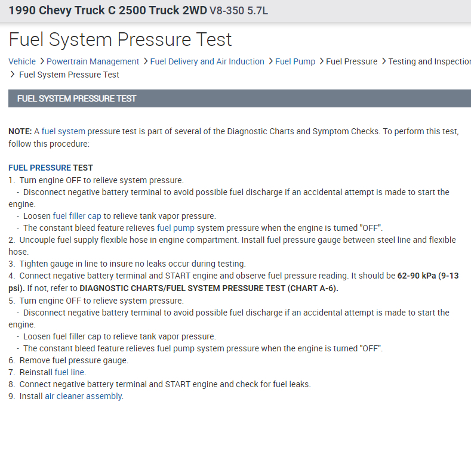Click the chevron right after the Vehicle breadcrumb
This screenshot has width=471, height=476.
click(42, 61)
